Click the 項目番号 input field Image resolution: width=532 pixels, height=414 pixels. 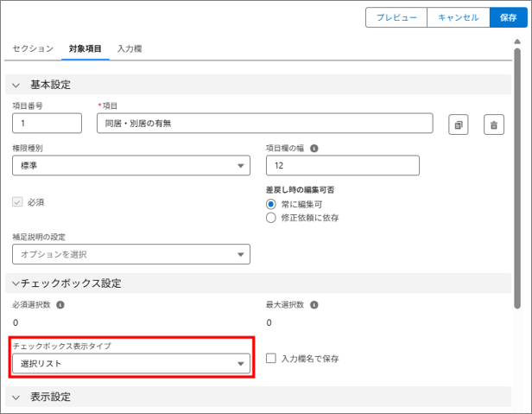pos(47,123)
